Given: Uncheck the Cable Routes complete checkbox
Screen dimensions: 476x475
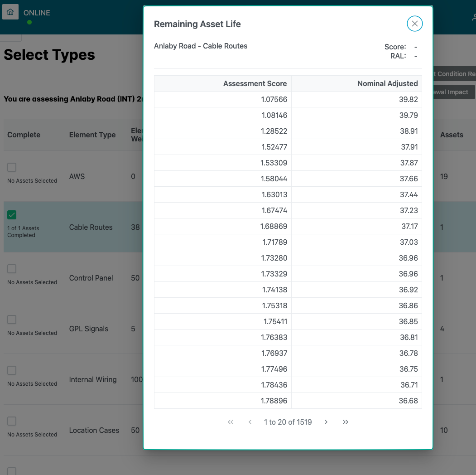Looking at the screenshot, I should point(12,215).
